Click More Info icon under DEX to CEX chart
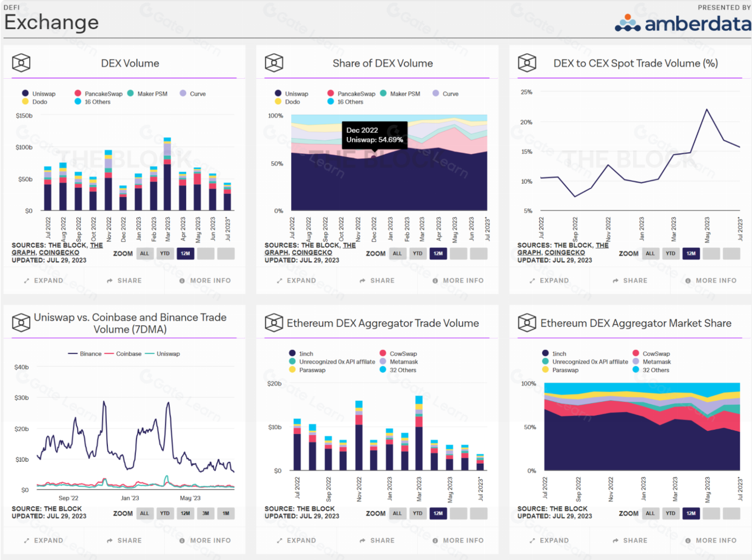The image size is (752, 560). [688, 281]
